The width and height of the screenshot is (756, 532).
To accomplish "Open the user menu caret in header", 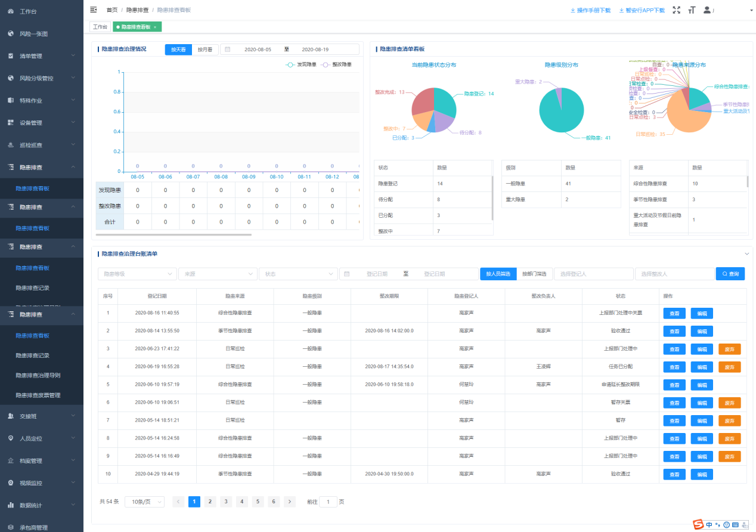I will [751, 11].
